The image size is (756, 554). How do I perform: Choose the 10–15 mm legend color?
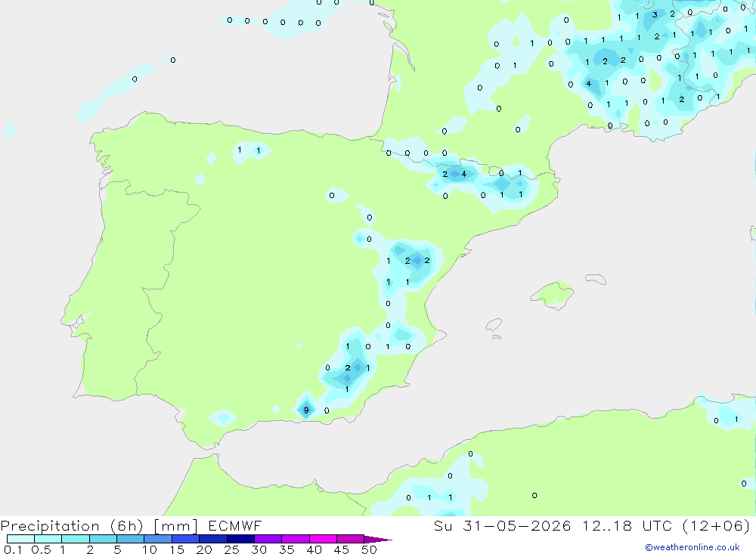click(x=158, y=539)
